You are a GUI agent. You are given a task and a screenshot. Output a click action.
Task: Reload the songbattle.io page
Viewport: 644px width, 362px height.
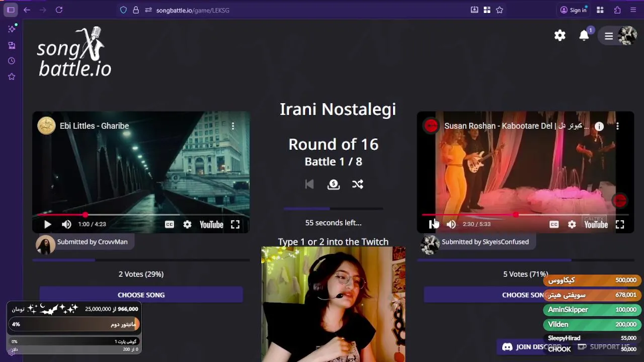coord(59,10)
